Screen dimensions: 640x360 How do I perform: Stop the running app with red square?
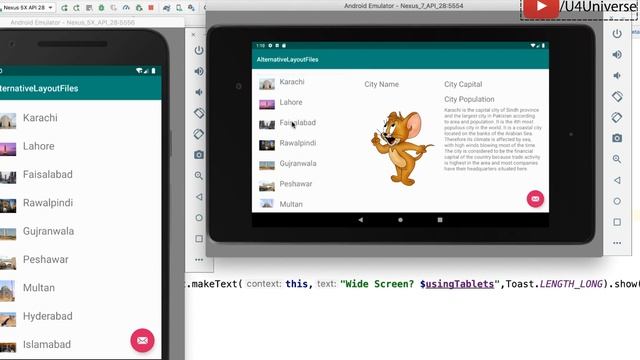(x=151, y=8)
